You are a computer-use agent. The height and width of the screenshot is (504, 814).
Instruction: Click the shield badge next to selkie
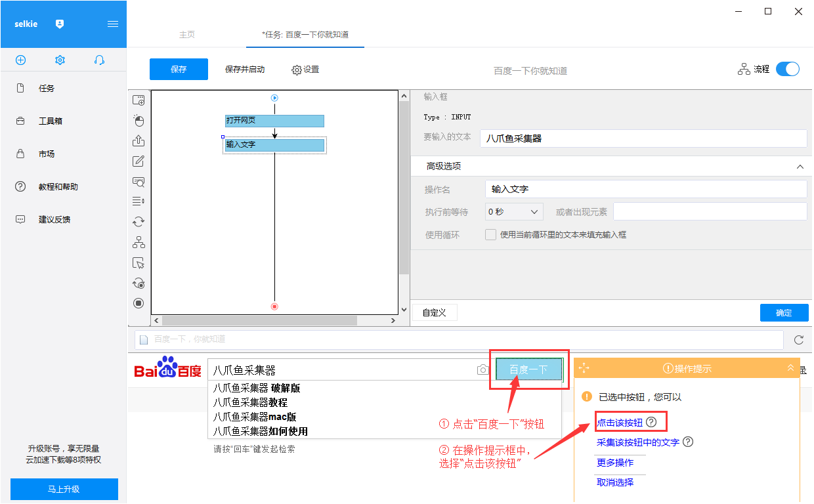pyautogui.click(x=60, y=24)
